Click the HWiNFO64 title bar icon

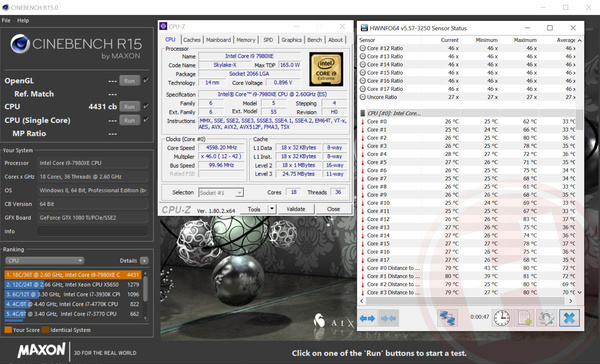pos(363,28)
